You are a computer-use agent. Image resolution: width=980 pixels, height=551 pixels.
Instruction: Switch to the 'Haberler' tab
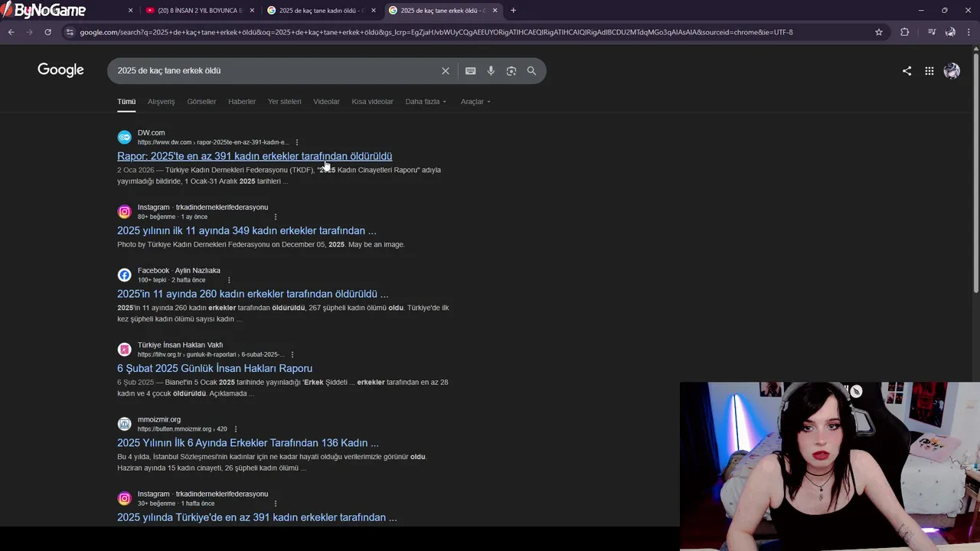coord(242,102)
